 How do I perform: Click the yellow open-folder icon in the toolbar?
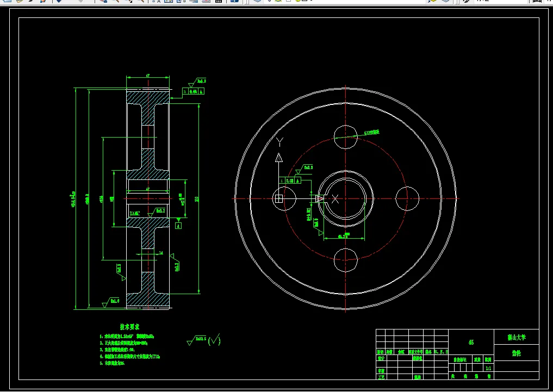pos(20,1)
